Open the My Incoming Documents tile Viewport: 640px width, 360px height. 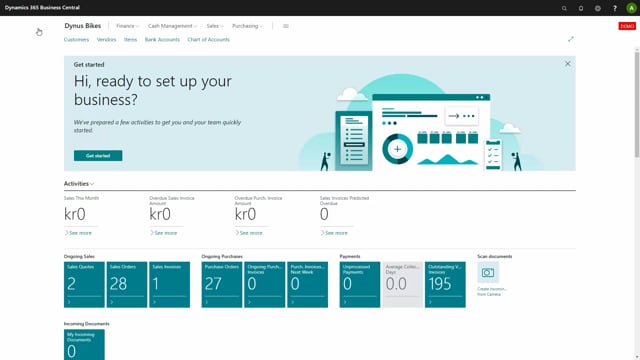coord(84,345)
